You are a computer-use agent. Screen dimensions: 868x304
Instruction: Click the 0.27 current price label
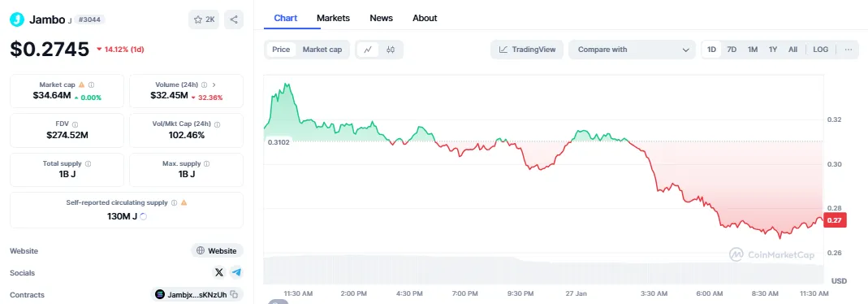pyautogui.click(x=835, y=220)
